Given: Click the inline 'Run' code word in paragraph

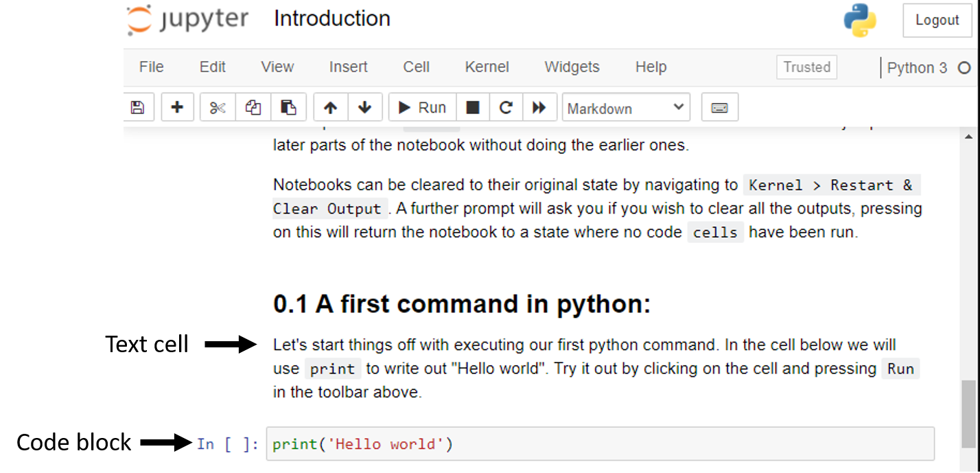Looking at the screenshot, I should [x=900, y=369].
